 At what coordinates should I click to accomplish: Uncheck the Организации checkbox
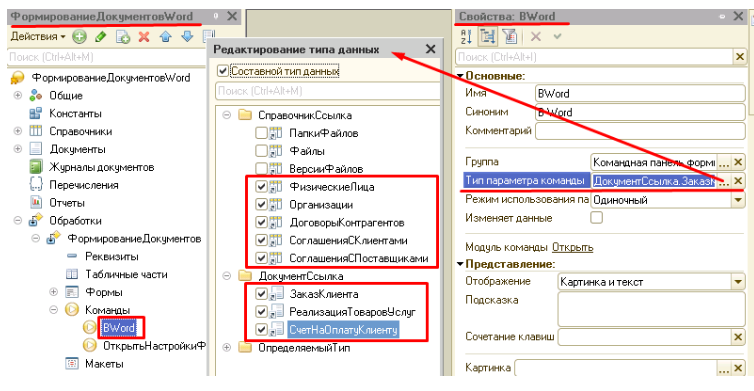(x=261, y=204)
